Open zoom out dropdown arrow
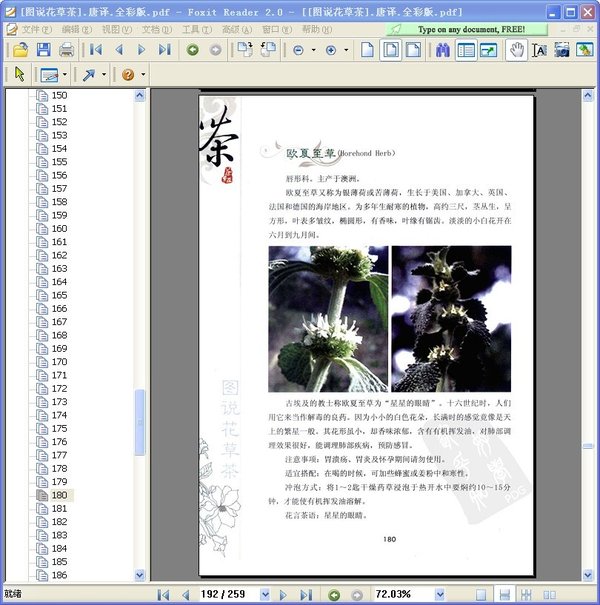The image size is (600, 605). point(313,50)
